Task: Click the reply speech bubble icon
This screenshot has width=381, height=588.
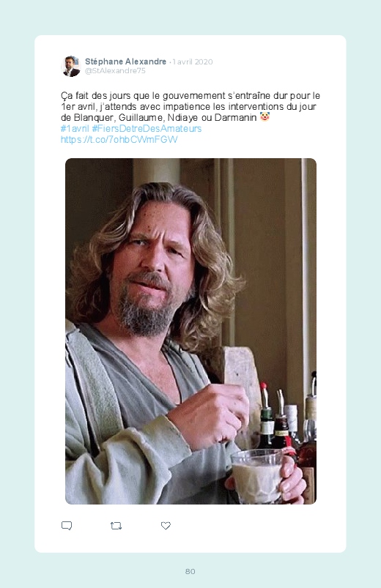Action: coord(67,525)
